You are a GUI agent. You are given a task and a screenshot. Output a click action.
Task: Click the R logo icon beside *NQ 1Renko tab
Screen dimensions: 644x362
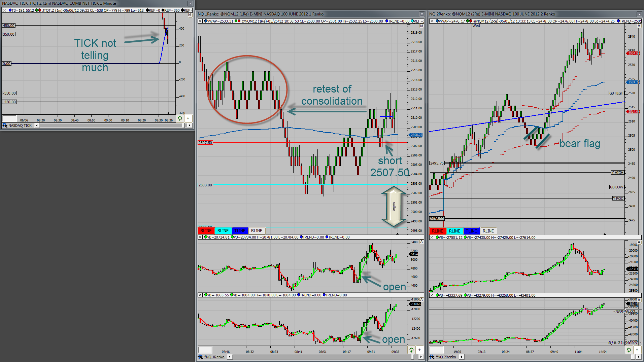(x=201, y=357)
